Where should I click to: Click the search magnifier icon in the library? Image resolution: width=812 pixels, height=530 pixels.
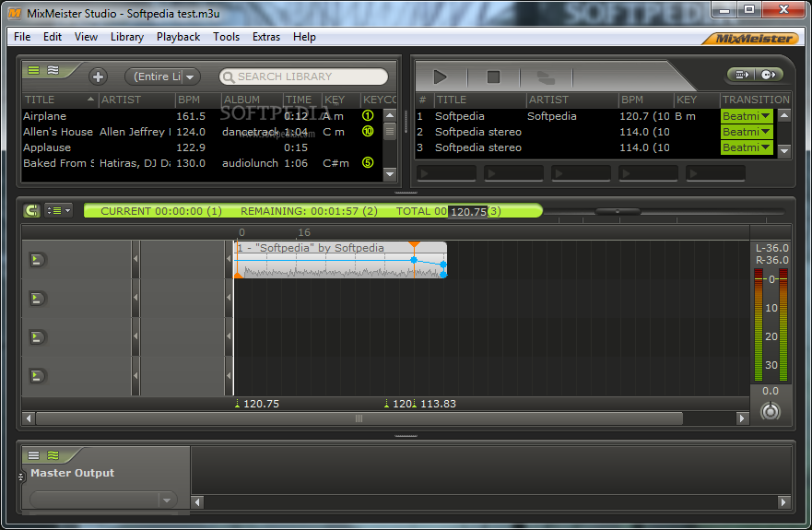(228, 77)
